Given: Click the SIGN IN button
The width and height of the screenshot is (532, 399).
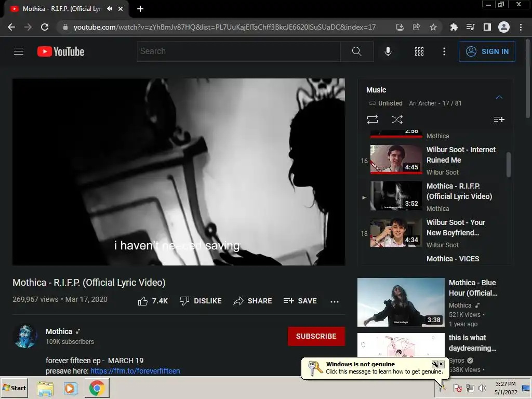Looking at the screenshot, I should tap(487, 51).
